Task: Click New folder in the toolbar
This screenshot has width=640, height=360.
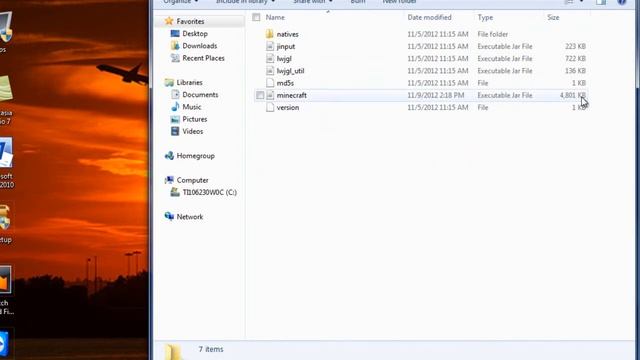Action: (399, 2)
